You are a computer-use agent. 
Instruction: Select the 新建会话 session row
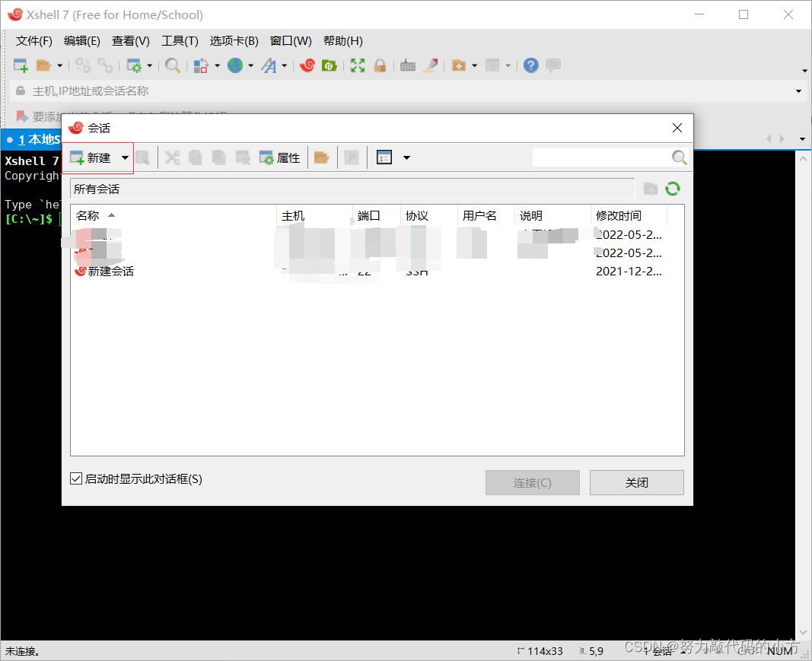pyautogui.click(x=377, y=272)
